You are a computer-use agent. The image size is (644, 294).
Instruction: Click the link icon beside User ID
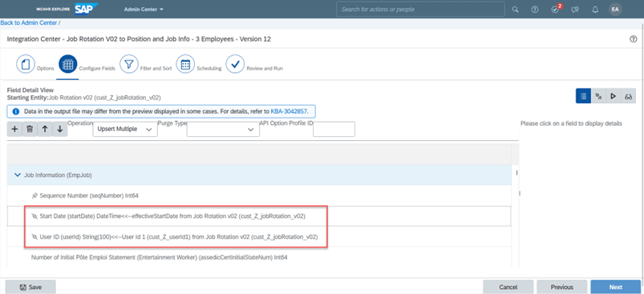tap(34, 237)
